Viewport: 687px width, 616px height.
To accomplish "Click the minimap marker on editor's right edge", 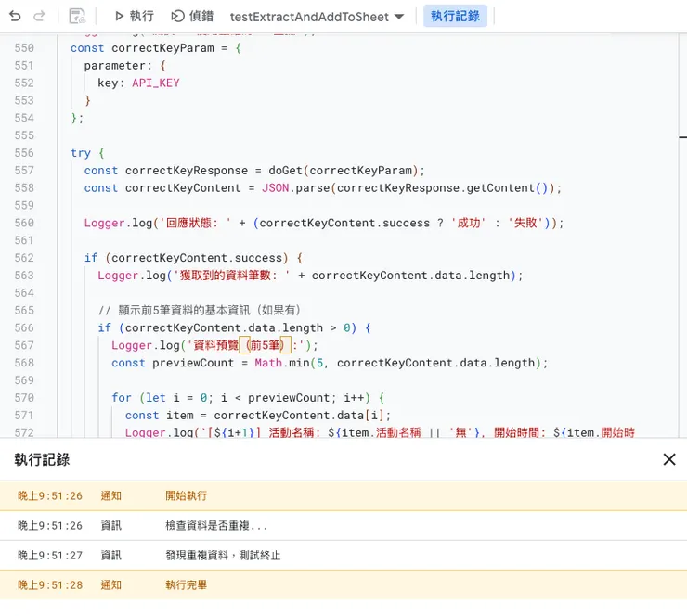I will coord(682,137).
